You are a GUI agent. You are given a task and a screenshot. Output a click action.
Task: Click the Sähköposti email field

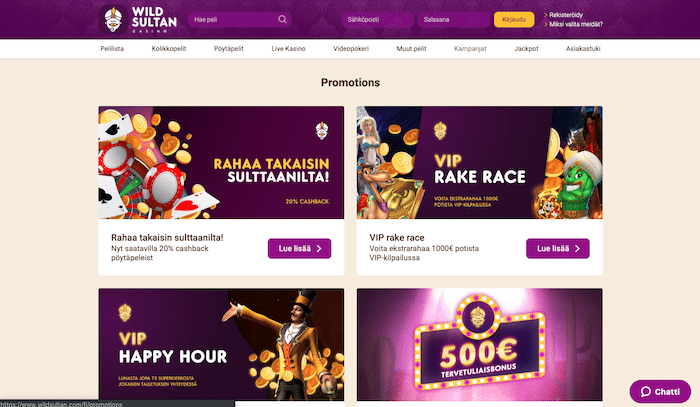(377, 20)
